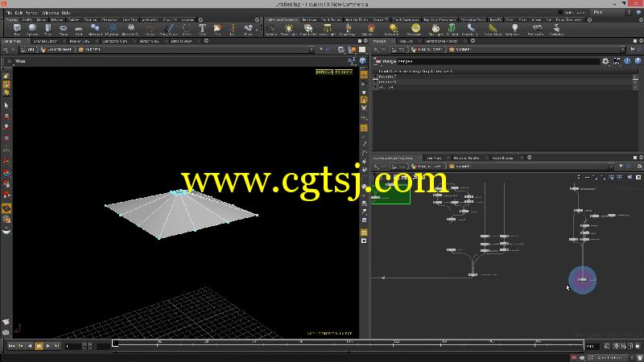This screenshot has width=644, height=362.
Task: Switch to the Modify shelf tab
Action: tap(27, 19)
